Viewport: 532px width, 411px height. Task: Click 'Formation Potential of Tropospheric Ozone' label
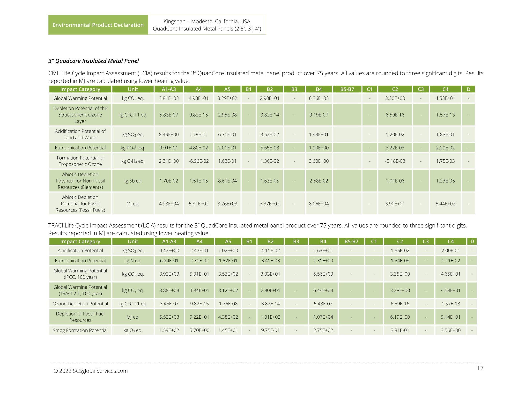[x=80, y=161]
